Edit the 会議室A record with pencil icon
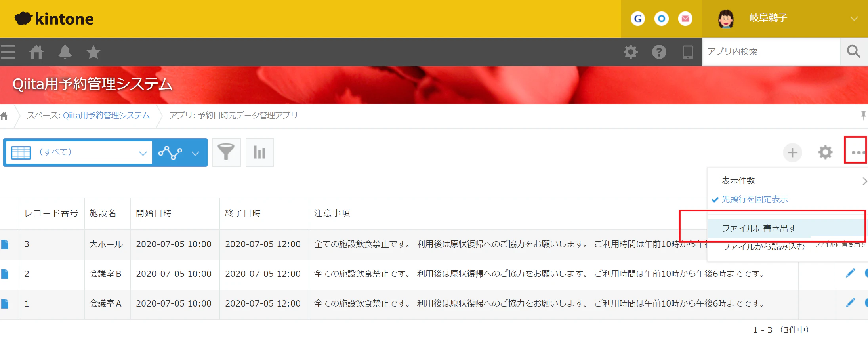The width and height of the screenshot is (868, 341). pos(851,303)
